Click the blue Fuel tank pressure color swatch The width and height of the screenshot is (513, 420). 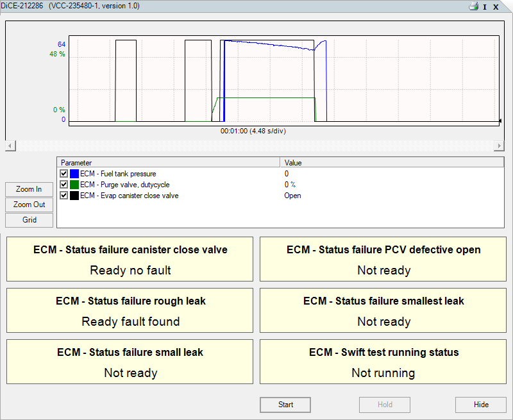pos(74,174)
